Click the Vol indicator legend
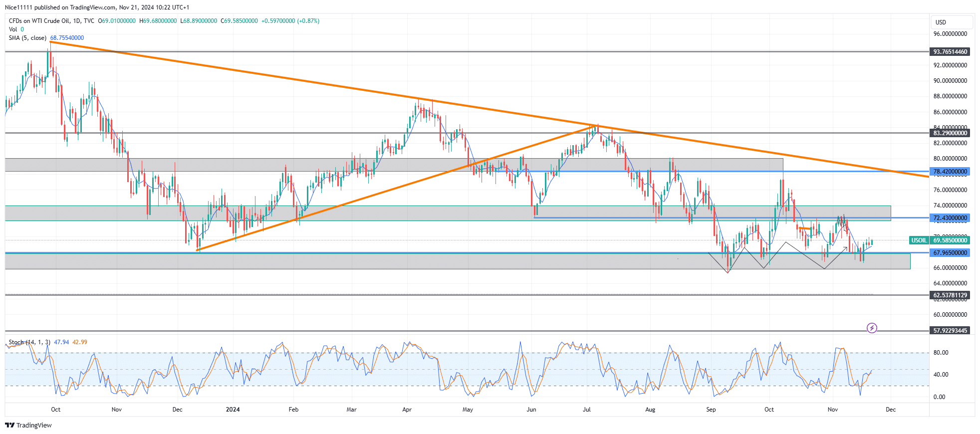The width and height of the screenshot is (980, 434). [13, 29]
